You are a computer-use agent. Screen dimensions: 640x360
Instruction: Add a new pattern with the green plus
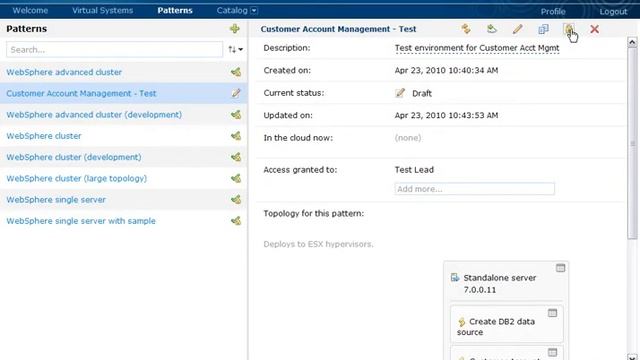(235, 29)
